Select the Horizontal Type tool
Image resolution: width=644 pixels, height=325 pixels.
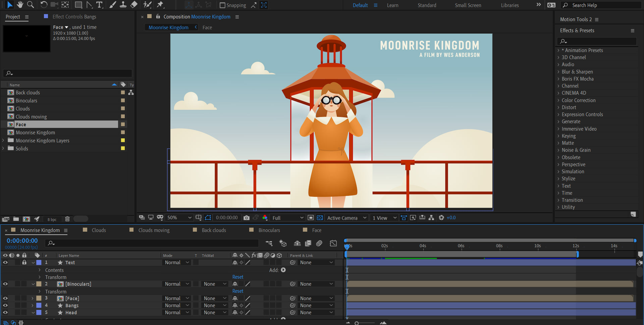point(100,5)
